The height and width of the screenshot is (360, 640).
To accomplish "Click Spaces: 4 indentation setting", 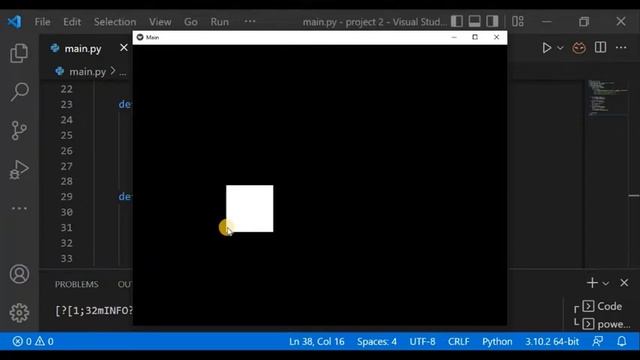I will click(x=377, y=341).
